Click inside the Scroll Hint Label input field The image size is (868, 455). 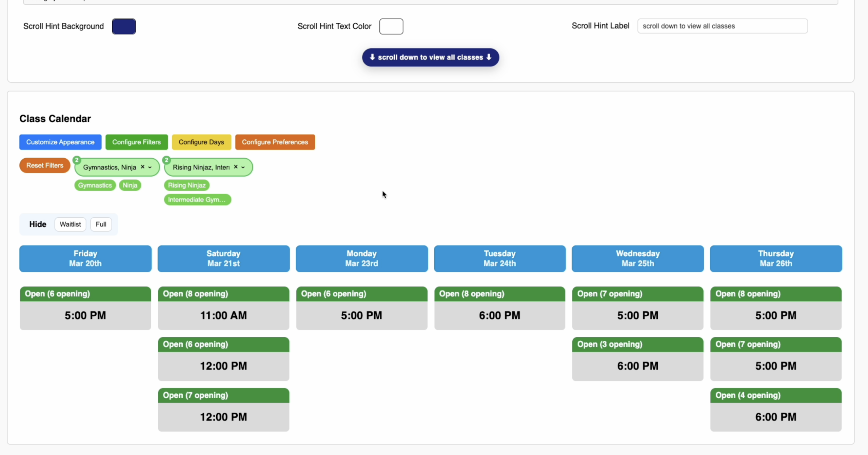coord(722,26)
